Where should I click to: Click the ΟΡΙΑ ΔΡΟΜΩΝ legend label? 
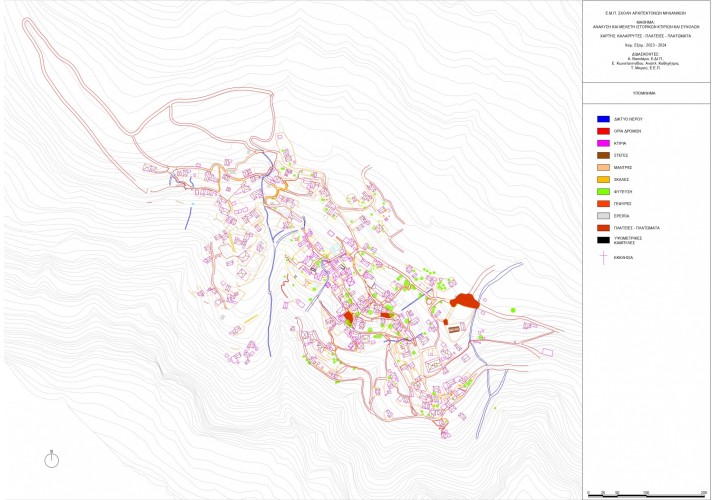627,131
